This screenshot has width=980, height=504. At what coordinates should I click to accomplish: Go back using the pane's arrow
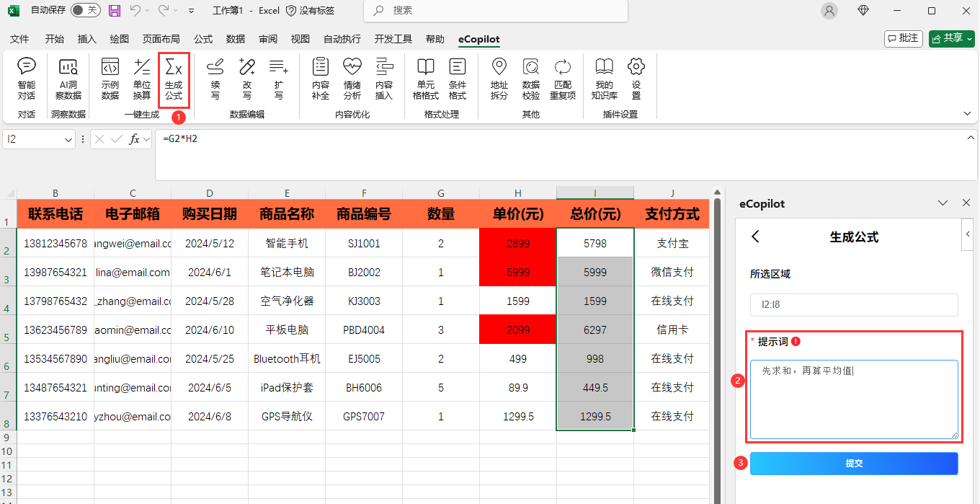click(x=755, y=236)
